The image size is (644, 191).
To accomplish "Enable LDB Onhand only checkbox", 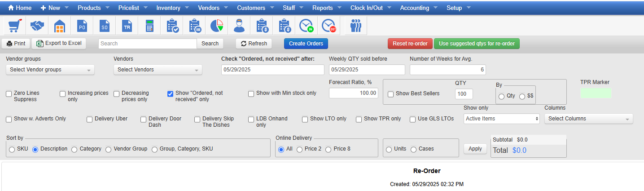I will (x=251, y=120).
